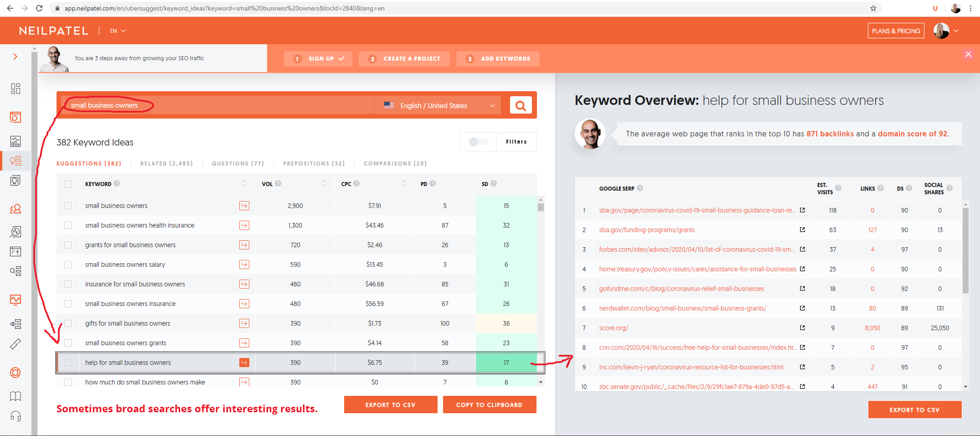Sort the VOL column using its arrows
980x436 pixels.
click(325, 184)
